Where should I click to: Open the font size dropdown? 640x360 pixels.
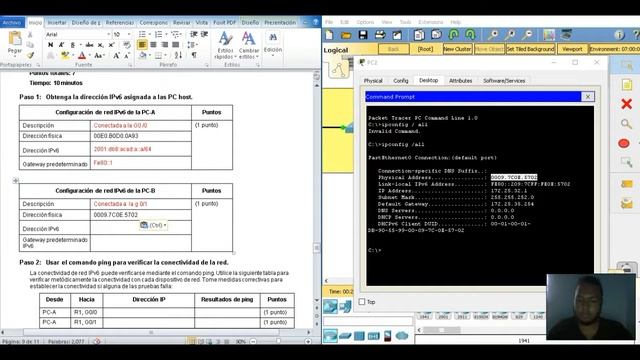129,34
